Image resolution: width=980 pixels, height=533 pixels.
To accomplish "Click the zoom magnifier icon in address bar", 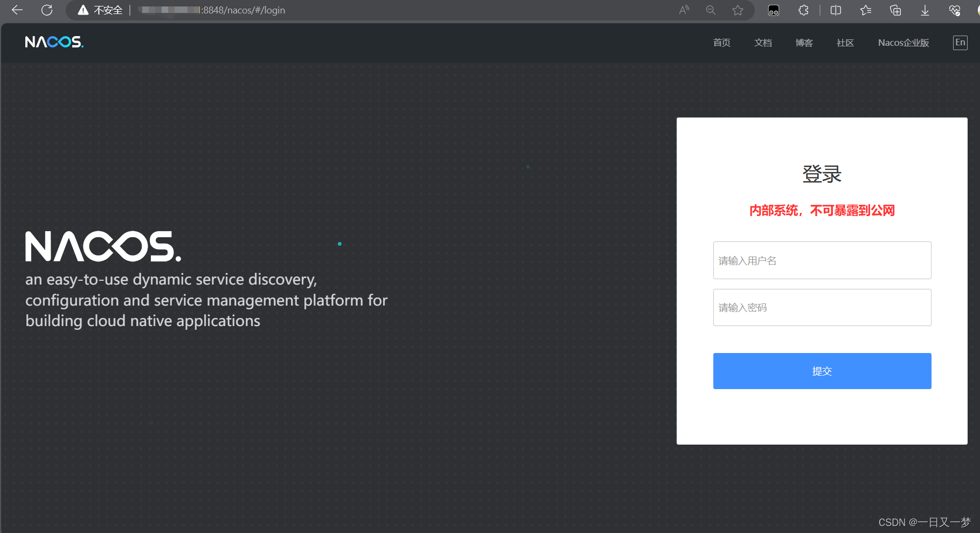I will click(x=711, y=10).
